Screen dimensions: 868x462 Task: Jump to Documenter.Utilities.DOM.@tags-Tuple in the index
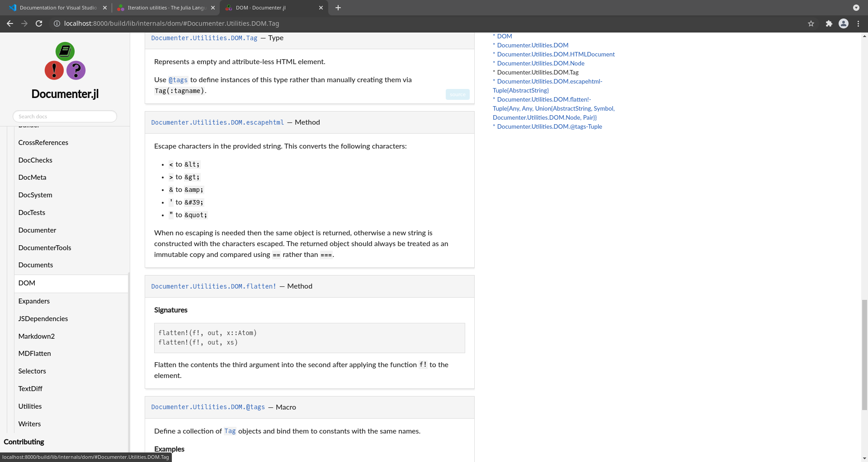click(x=550, y=126)
